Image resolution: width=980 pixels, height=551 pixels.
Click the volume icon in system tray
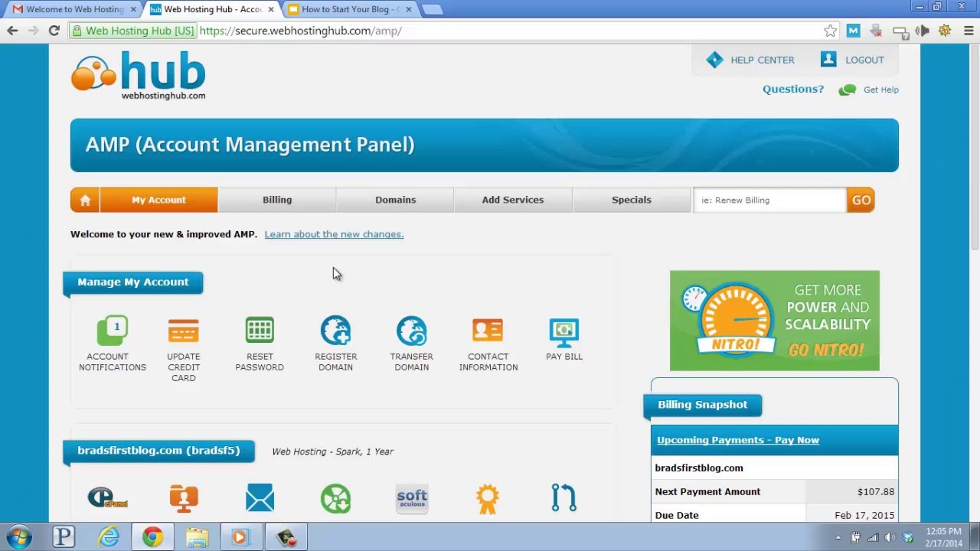pos(890,537)
